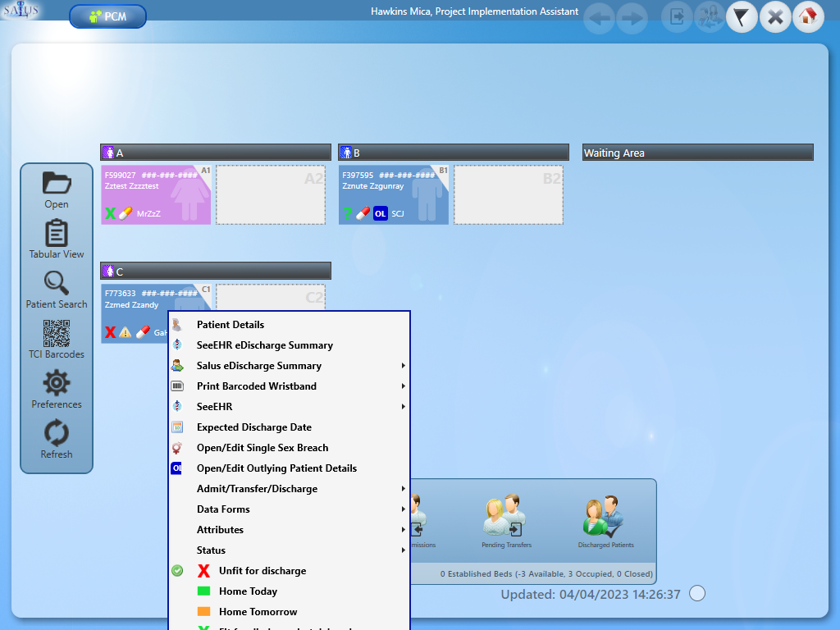Click the circle indicator beside Updated time

(x=697, y=594)
